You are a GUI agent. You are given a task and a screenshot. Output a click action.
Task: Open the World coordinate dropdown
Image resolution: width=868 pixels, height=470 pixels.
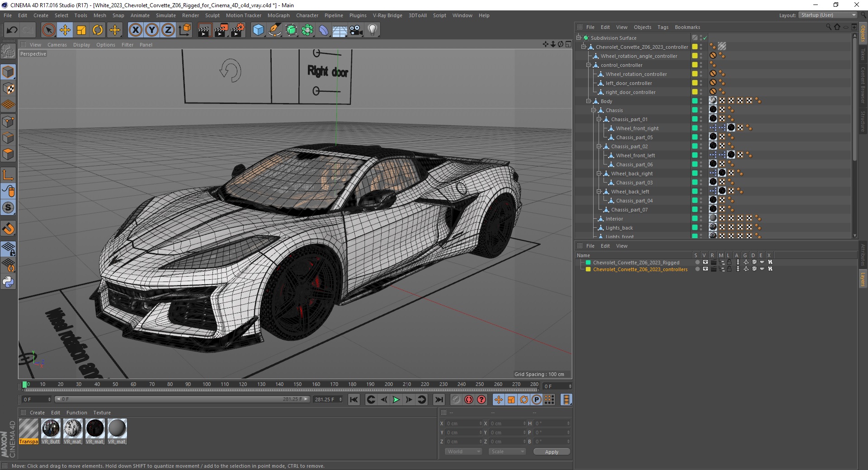click(463, 451)
